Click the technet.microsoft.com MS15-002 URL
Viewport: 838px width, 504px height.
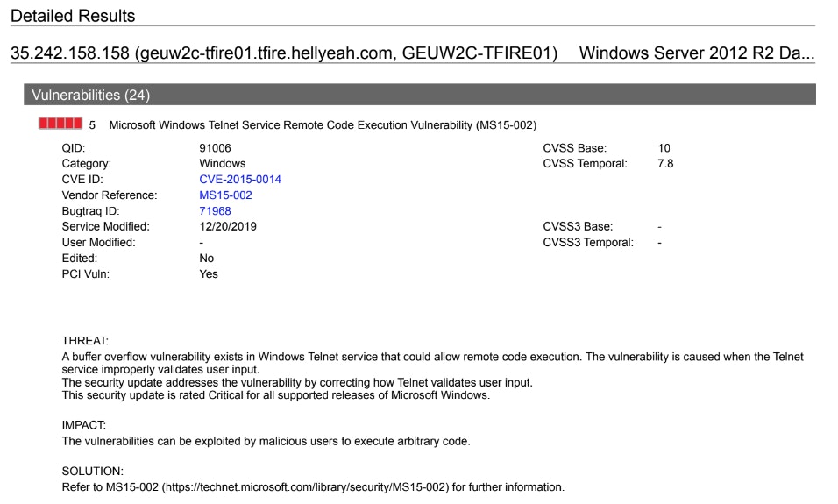[305, 487]
